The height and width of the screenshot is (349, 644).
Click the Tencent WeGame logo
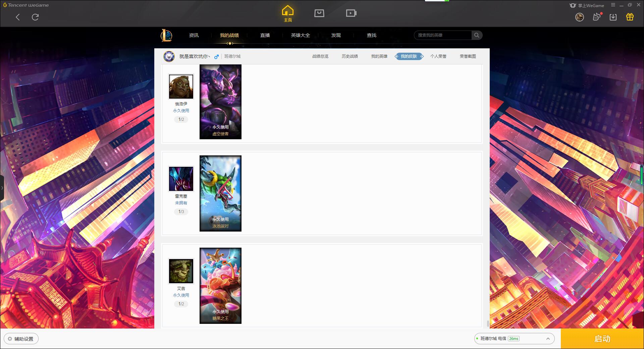pos(26,5)
